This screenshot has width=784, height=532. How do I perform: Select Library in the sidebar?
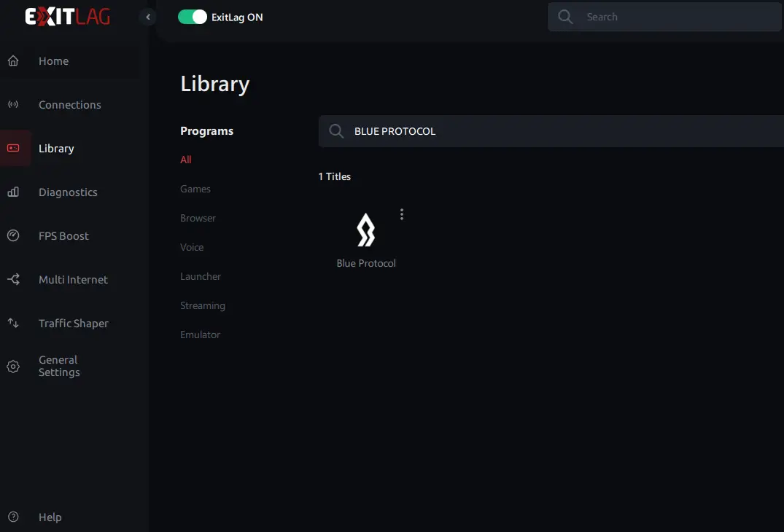click(x=56, y=149)
